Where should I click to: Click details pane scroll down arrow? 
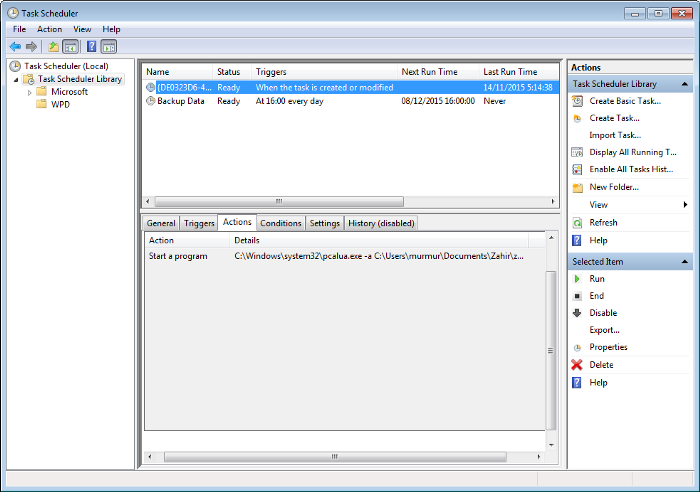point(551,445)
